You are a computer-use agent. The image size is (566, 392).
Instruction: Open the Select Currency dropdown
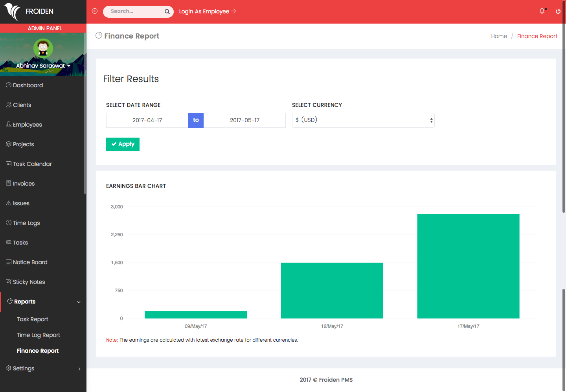click(x=363, y=120)
